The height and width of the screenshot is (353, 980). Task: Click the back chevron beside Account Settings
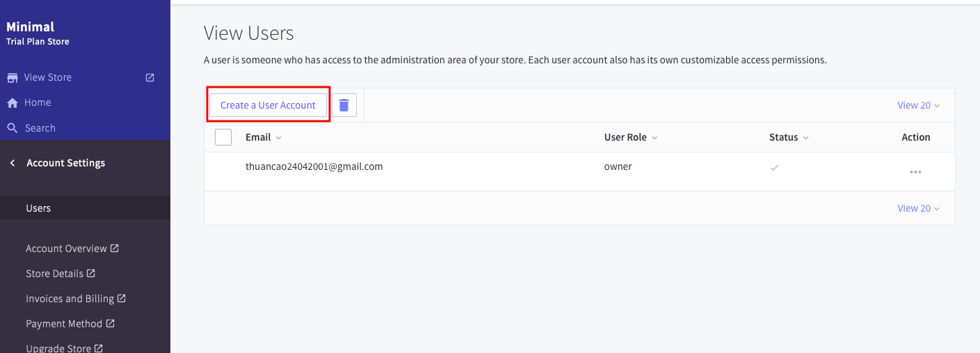pos(13,163)
